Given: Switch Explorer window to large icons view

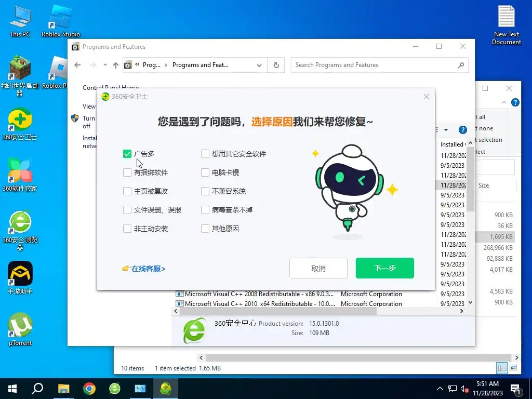Looking at the screenshot, I should [513, 368].
